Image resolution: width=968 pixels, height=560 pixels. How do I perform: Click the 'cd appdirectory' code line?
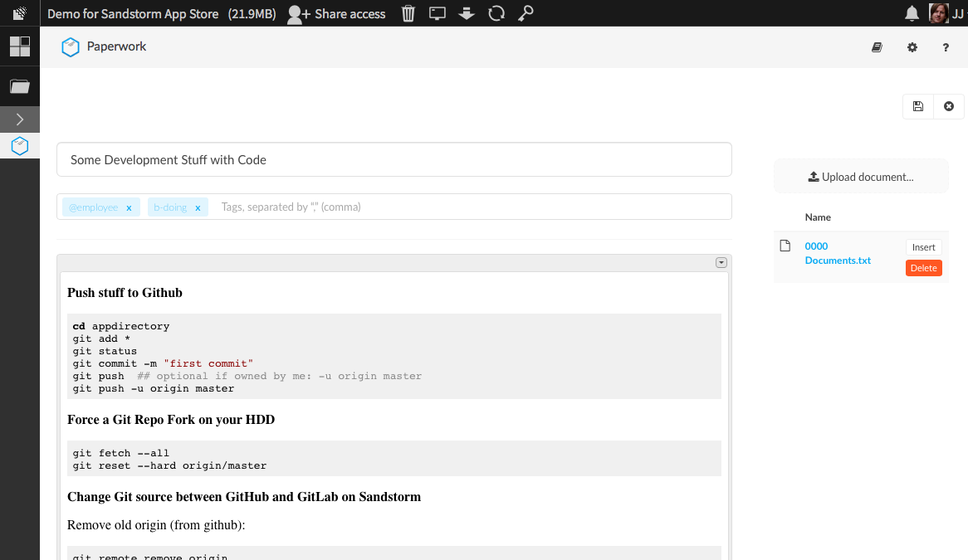click(121, 326)
